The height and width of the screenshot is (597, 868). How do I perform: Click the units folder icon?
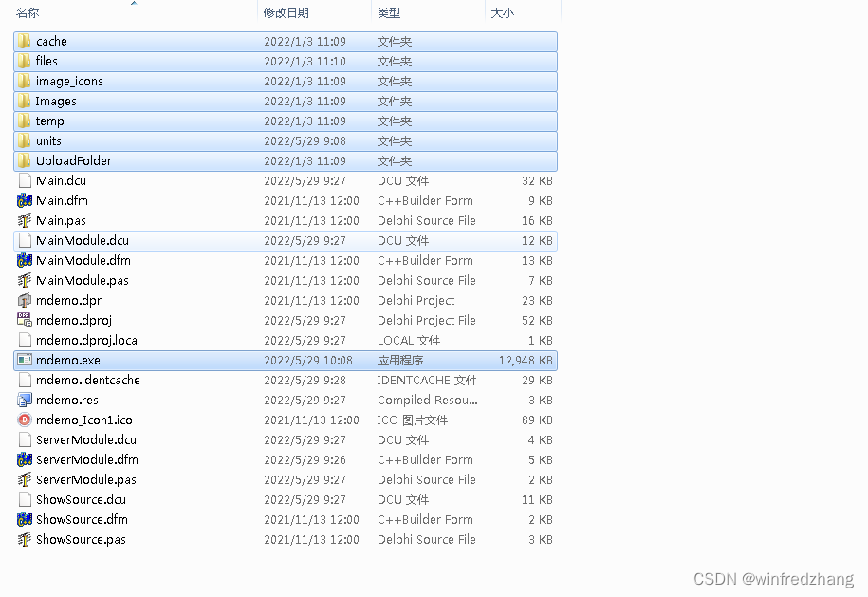(24, 140)
